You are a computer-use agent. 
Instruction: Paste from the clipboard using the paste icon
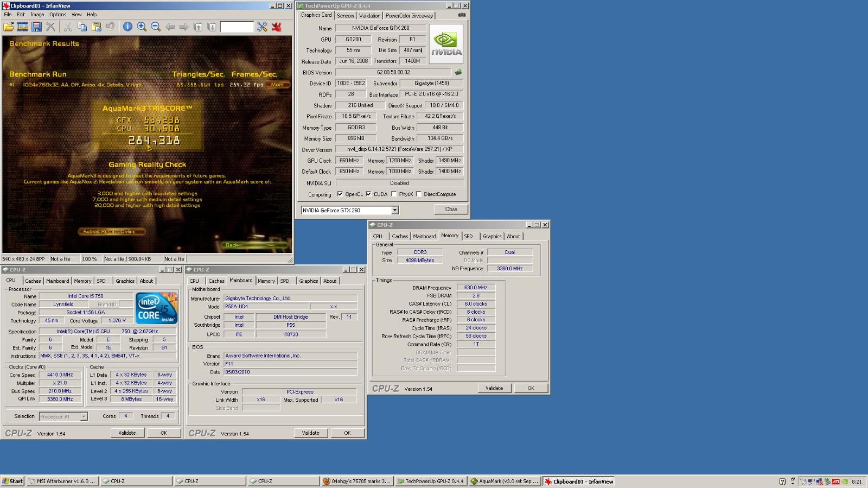[96, 27]
